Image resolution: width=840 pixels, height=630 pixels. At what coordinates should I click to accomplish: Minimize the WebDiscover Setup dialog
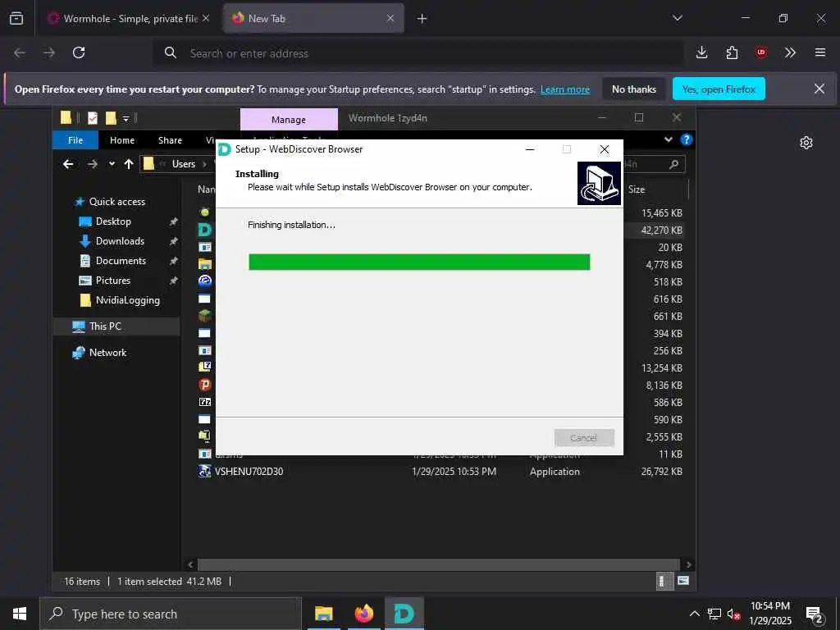tap(530, 149)
